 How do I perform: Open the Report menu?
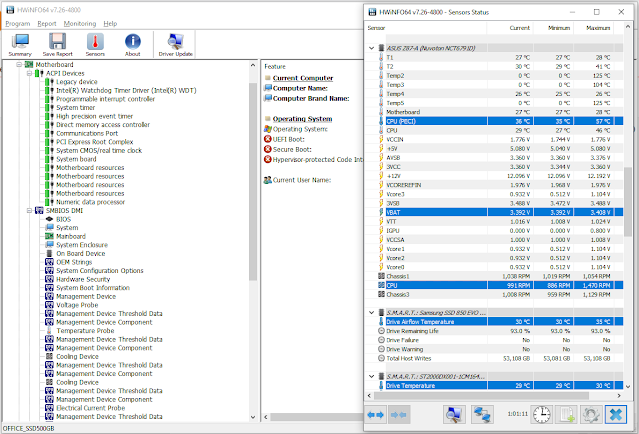(x=47, y=24)
